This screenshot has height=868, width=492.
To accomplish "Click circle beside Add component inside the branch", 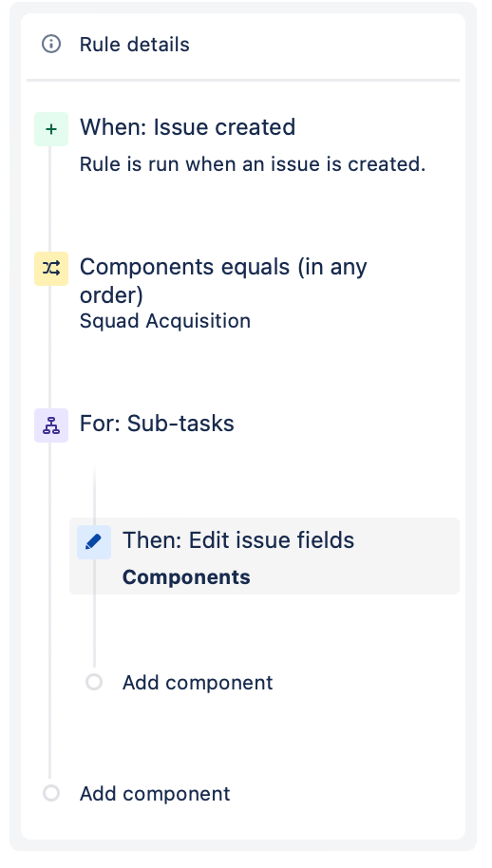I will coord(94,682).
